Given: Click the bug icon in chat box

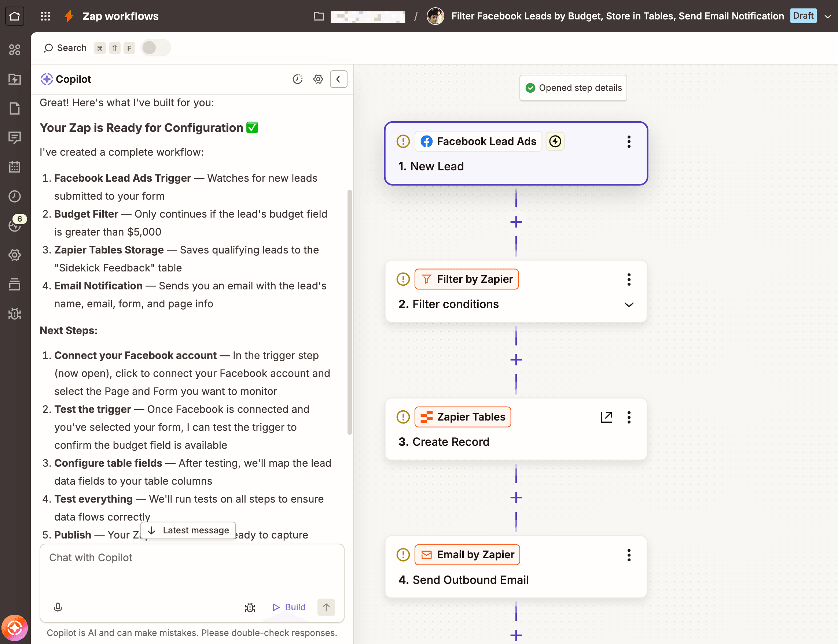Looking at the screenshot, I should (x=250, y=607).
